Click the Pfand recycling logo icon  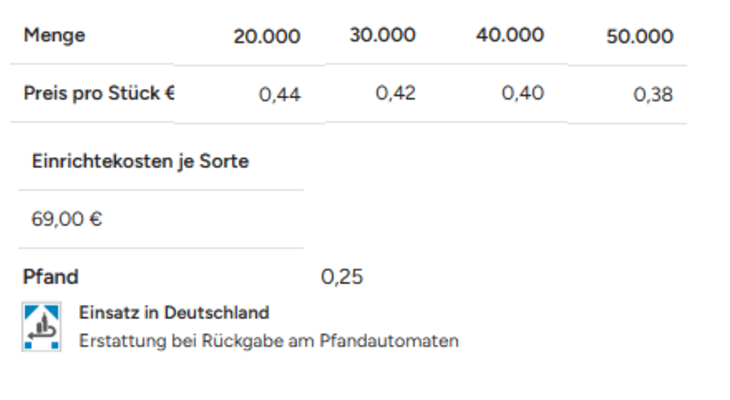point(41,326)
